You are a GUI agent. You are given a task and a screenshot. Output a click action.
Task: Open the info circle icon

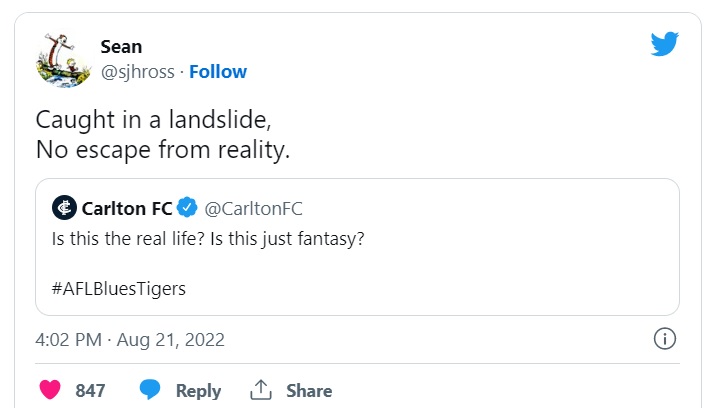click(x=664, y=339)
